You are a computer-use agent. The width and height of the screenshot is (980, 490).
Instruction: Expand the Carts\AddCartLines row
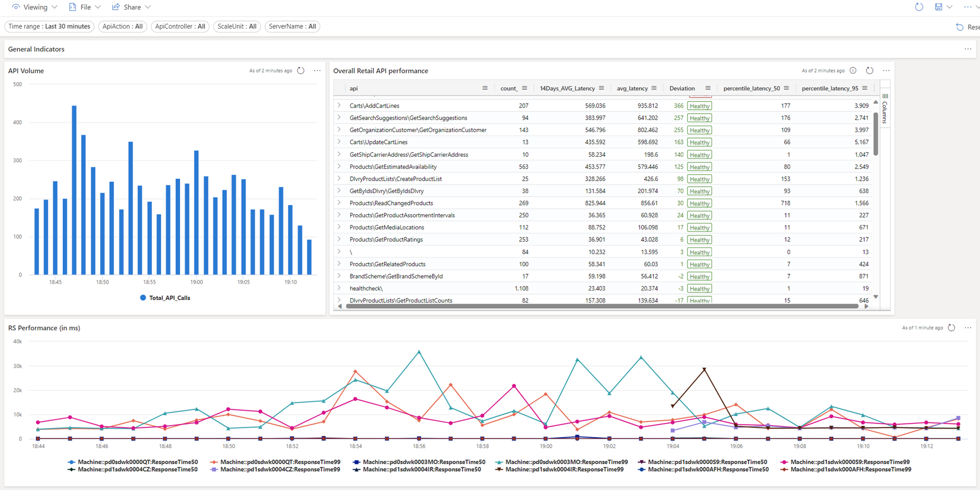(x=339, y=105)
